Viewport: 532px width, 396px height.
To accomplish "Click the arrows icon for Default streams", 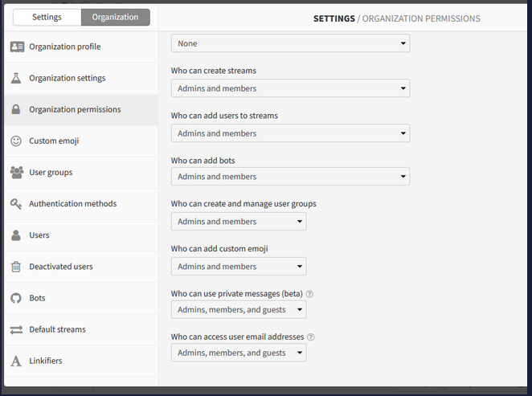I will click(x=16, y=329).
